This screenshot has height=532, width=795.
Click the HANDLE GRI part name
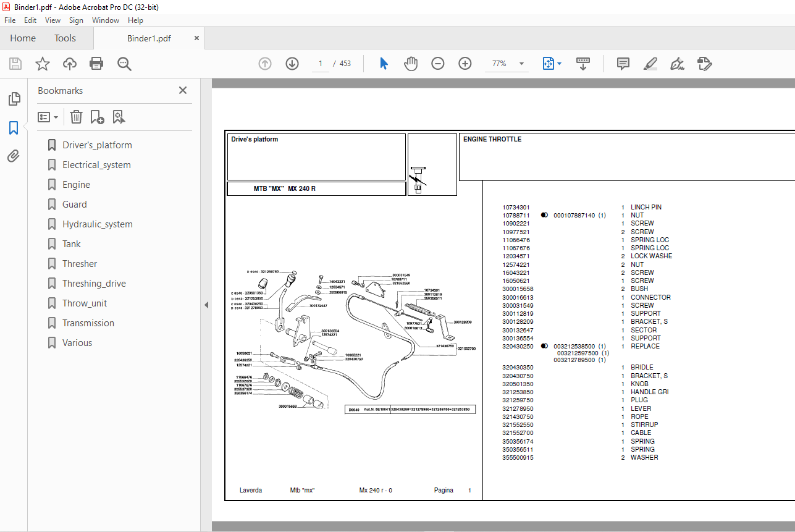(x=649, y=392)
